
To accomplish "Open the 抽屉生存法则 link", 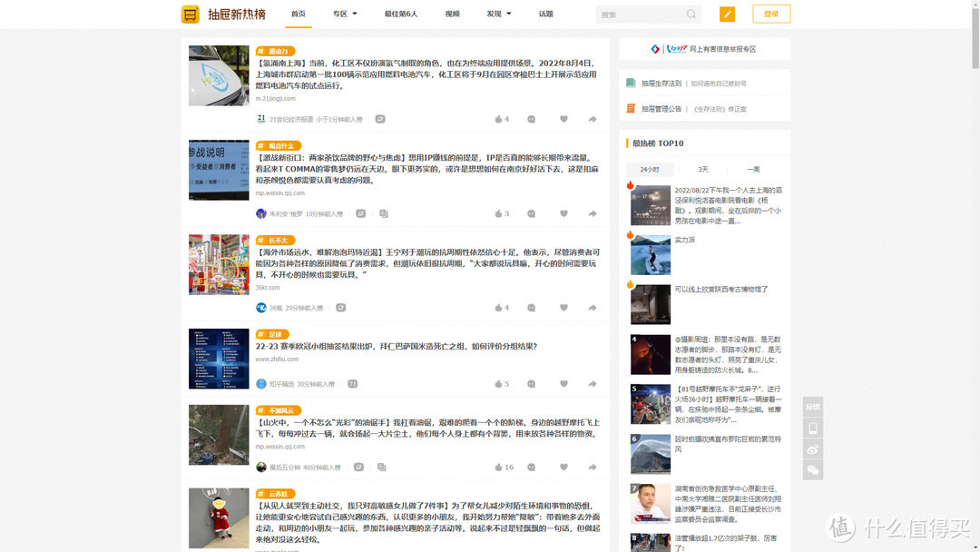I will pos(661,84).
